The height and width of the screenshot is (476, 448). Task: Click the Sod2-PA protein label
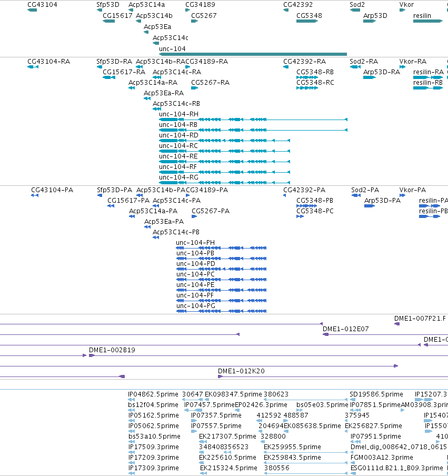365,190
